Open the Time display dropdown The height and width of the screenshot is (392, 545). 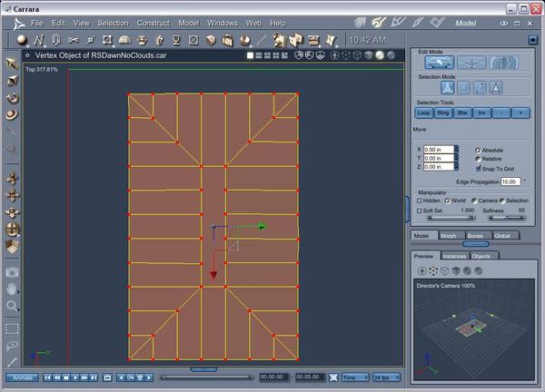[x=355, y=377]
